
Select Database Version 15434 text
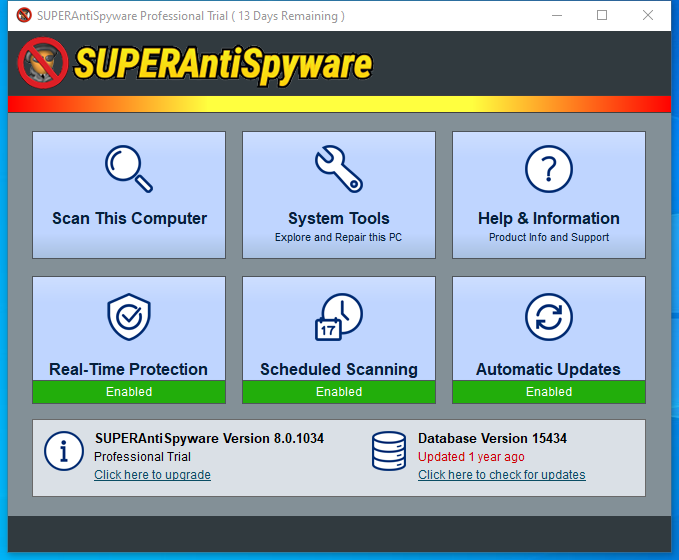[x=492, y=438]
